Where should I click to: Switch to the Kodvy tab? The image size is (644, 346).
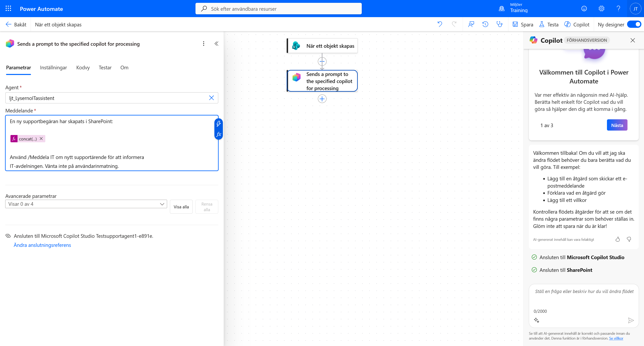[83, 68]
